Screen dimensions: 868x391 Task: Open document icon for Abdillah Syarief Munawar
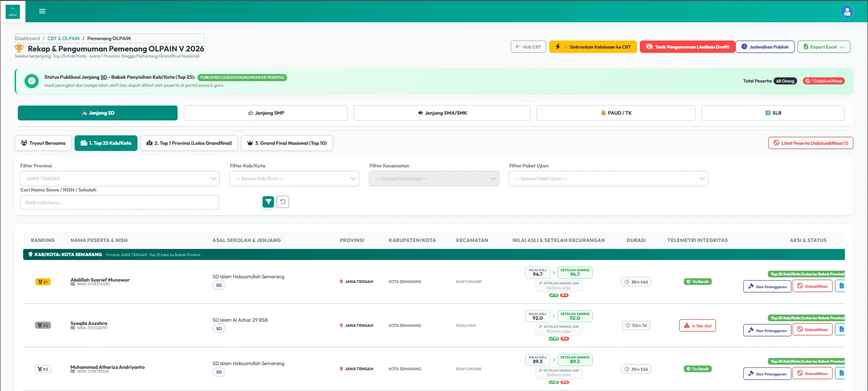pos(841,286)
